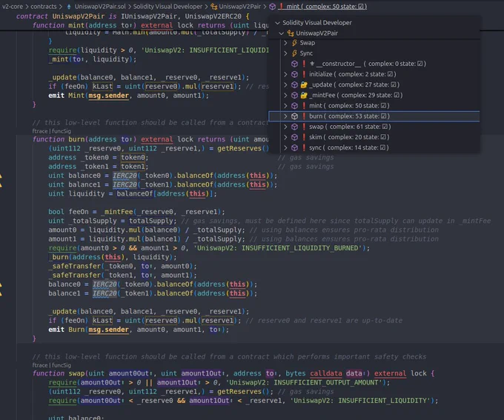
Task: Select the 'Swap' event label in outline
Action: click(308, 43)
